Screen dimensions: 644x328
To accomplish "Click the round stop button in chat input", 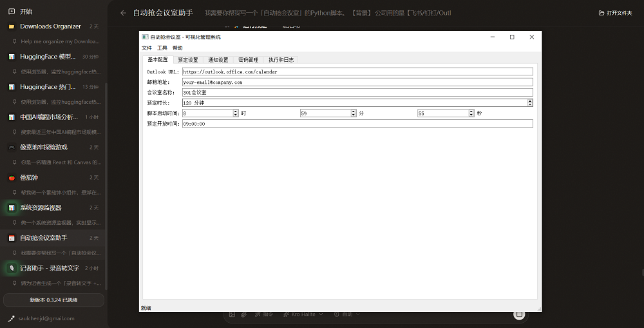I will point(519,314).
